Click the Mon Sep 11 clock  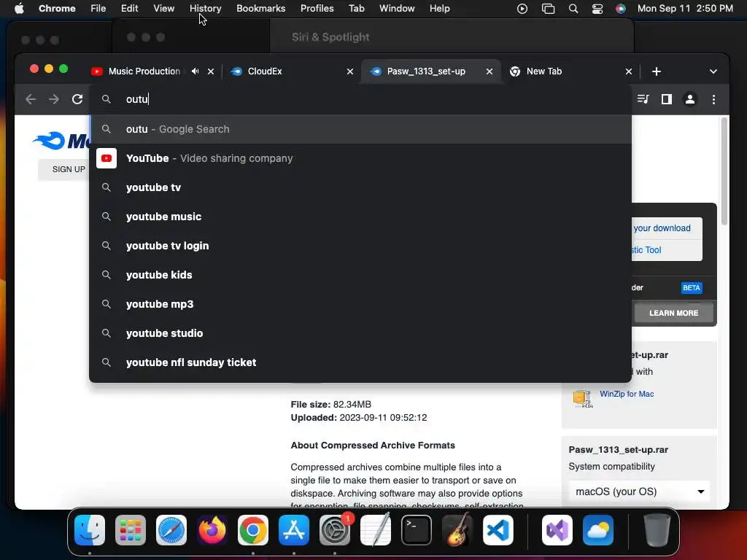pyautogui.click(x=685, y=8)
